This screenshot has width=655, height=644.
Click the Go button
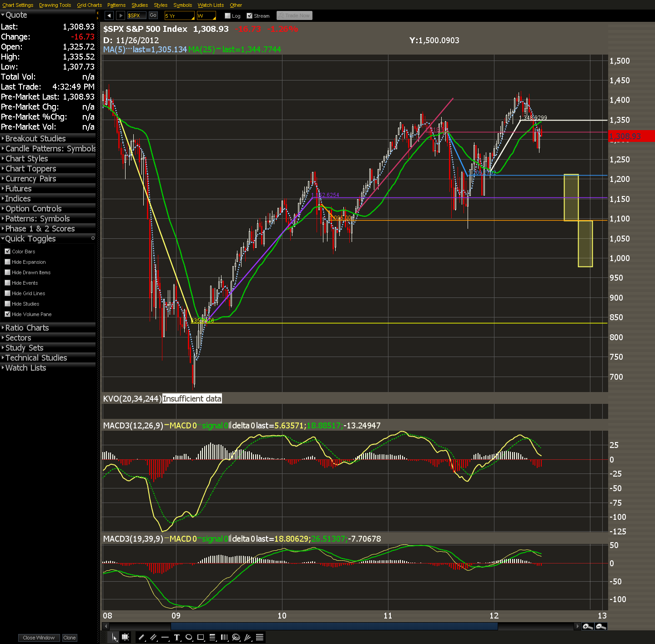[x=153, y=15]
